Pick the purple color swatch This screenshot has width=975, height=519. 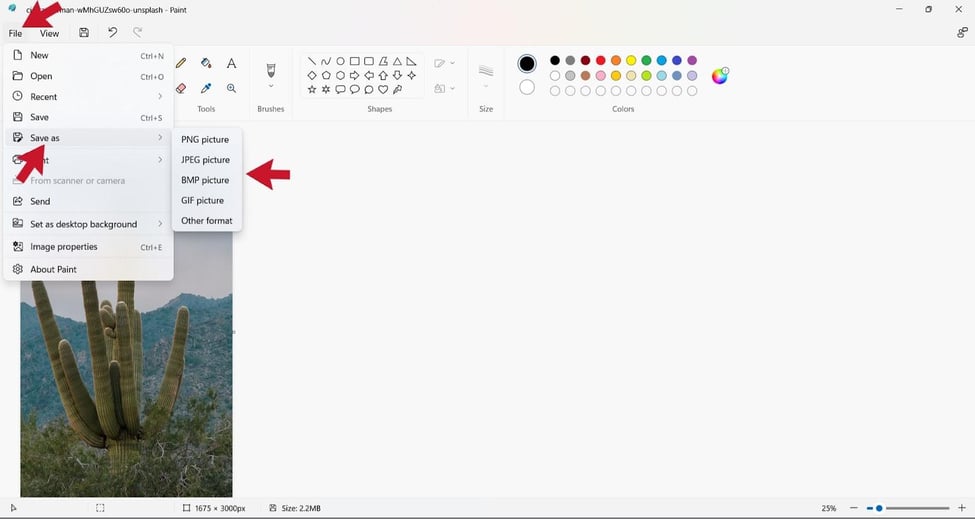692,60
